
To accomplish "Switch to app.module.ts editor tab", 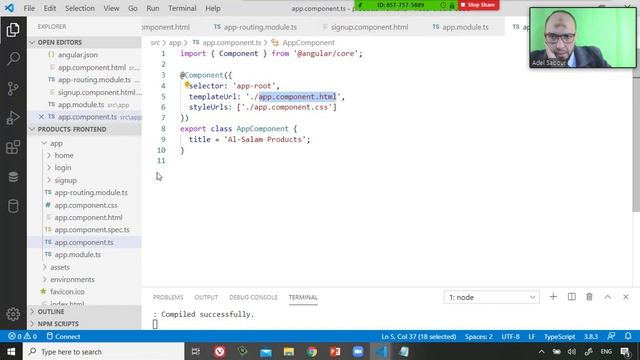I will pos(460,27).
